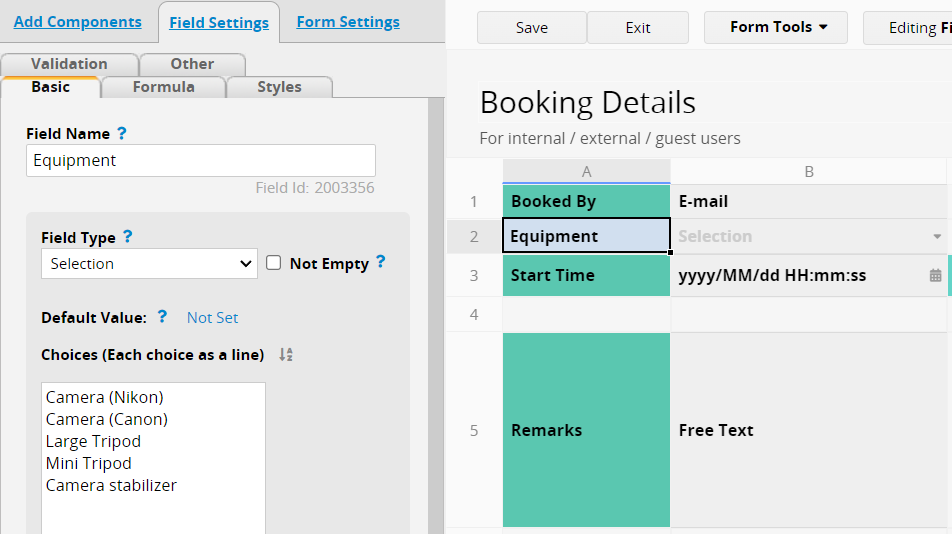Click the Default Value help question mark
This screenshot has width=952, height=534.
(162, 316)
